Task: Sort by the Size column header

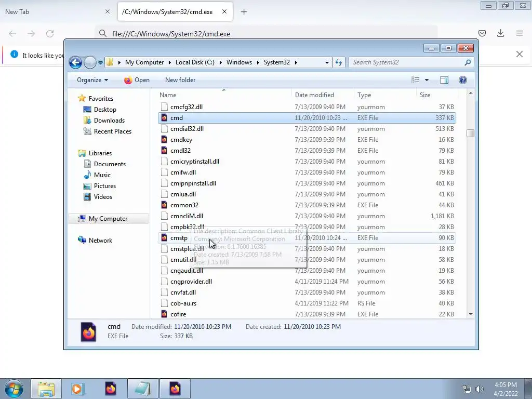Action: [x=437, y=95]
